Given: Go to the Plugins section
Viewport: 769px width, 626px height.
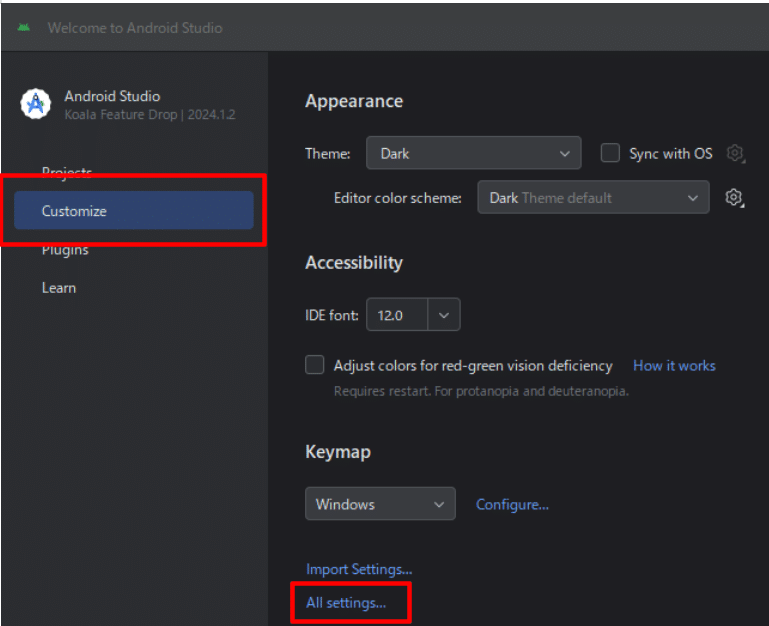Looking at the screenshot, I should click(65, 250).
